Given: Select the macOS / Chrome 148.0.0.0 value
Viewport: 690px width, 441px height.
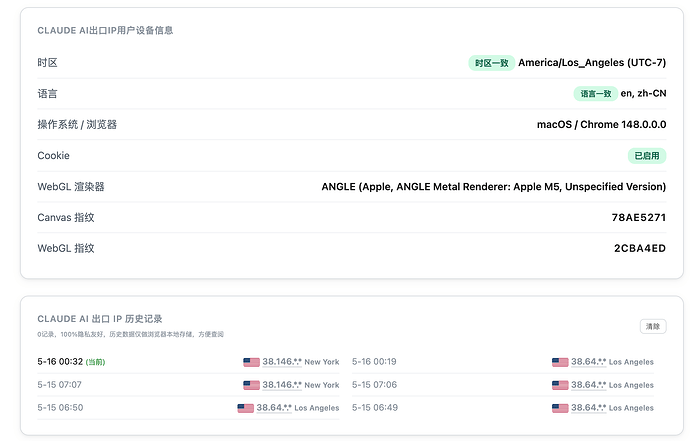Looking at the screenshot, I should [601, 125].
